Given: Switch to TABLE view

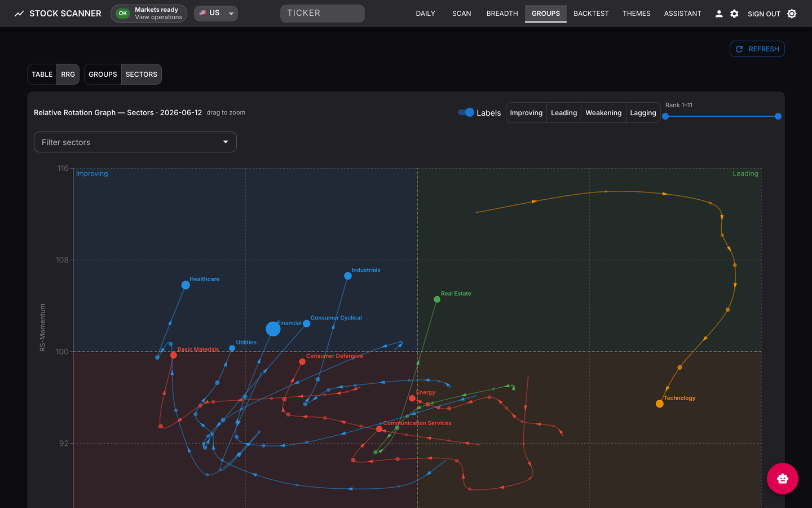Looking at the screenshot, I should [42, 75].
